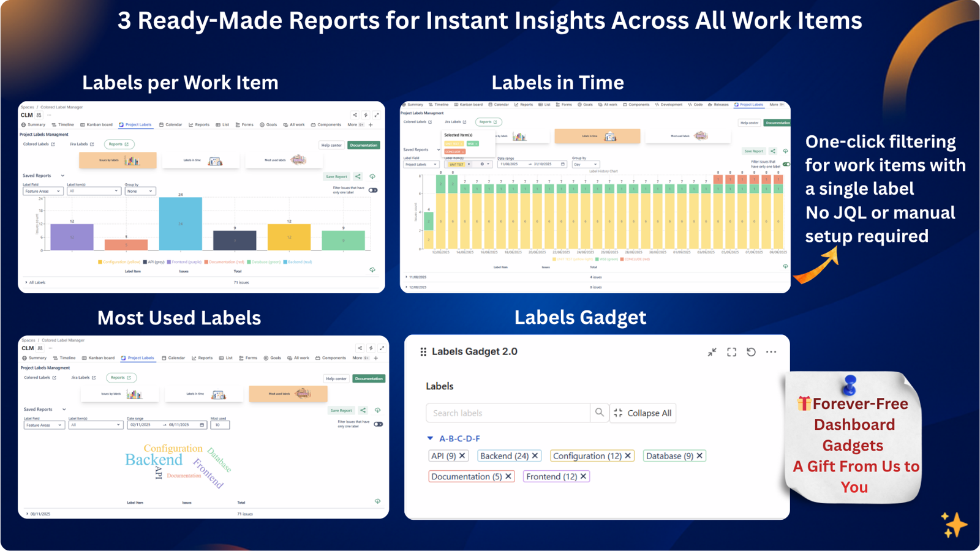Click the Save Report button
Viewport: 980px width, 551px height.
pyautogui.click(x=336, y=176)
